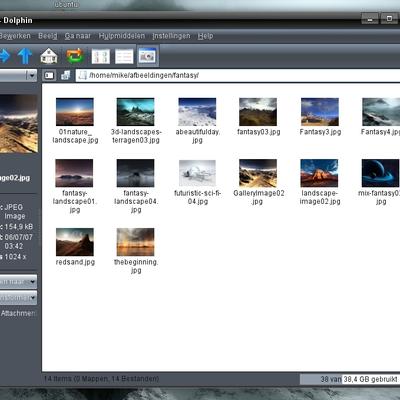This screenshot has height=400, width=400.
Task: Select 3d-landscapes-terragen03.jpg thumbnail
Action: pyautogui.click(x=135, y=112)
